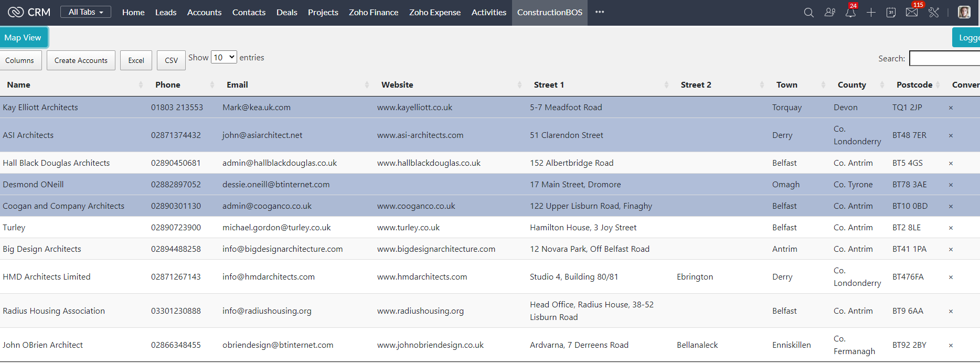Click website www.hmdarchitects.com
The width and height of the screenshot is (980, 363).
pyautogui.click(x=422, y=276)
